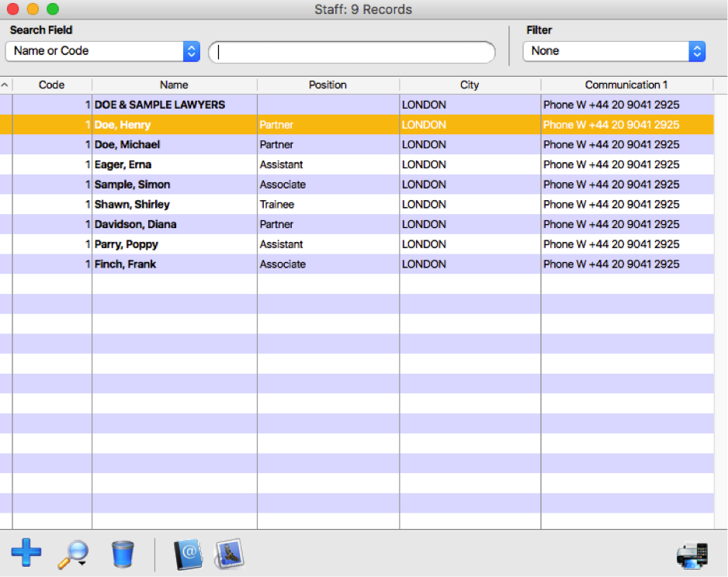
Task: Sort by the Code column header
Action: click(x=51, y=85)
